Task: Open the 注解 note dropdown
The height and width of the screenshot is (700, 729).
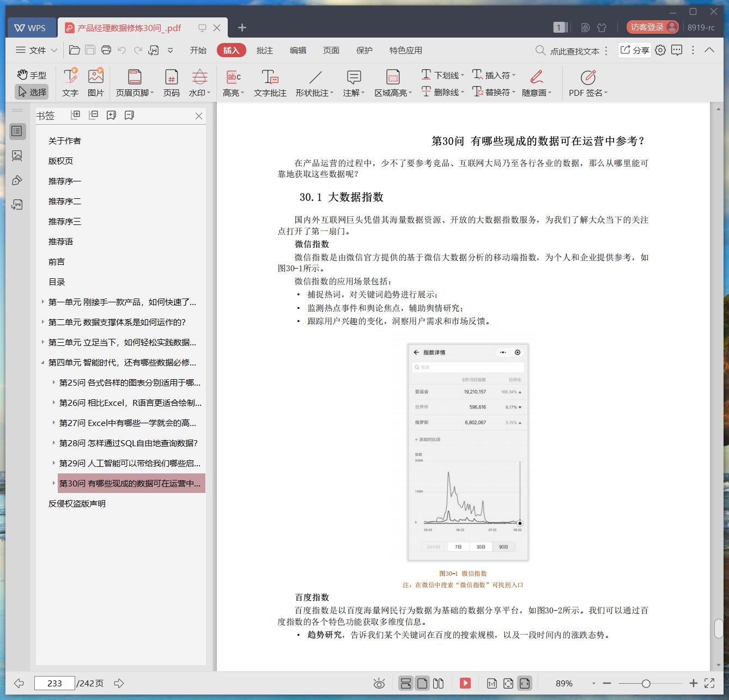Action: click(x=354, y=83)
